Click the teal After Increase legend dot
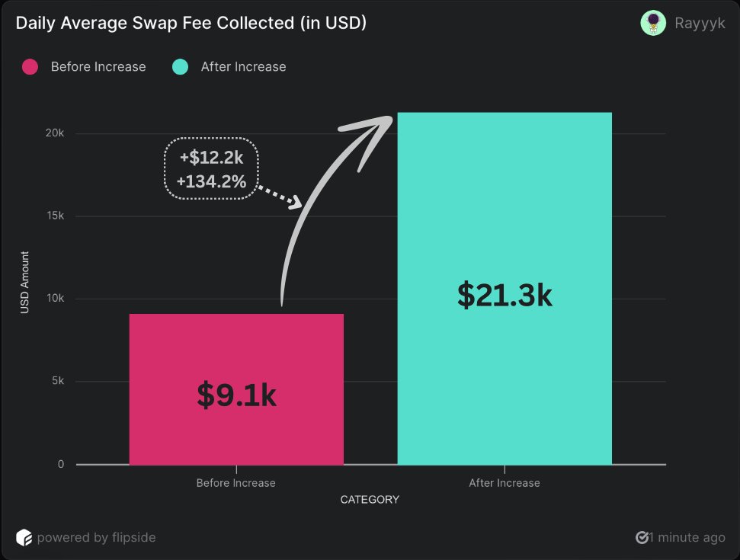 click(x=181, y=67)
